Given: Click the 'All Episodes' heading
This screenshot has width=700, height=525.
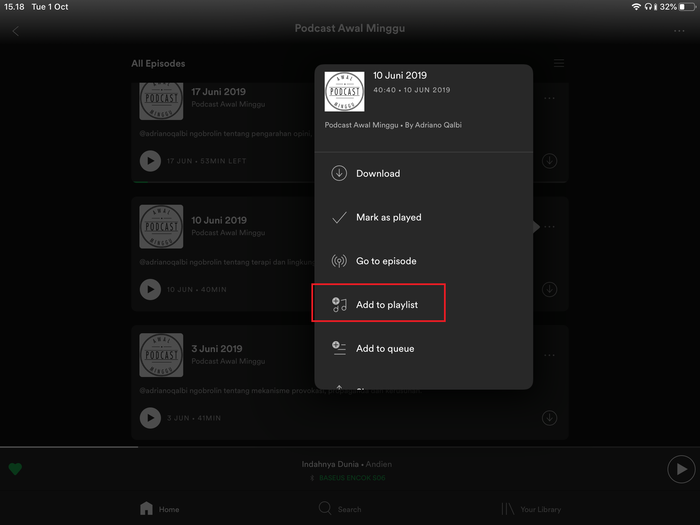Looking at the screenshot, I should [x=158, y=63].
